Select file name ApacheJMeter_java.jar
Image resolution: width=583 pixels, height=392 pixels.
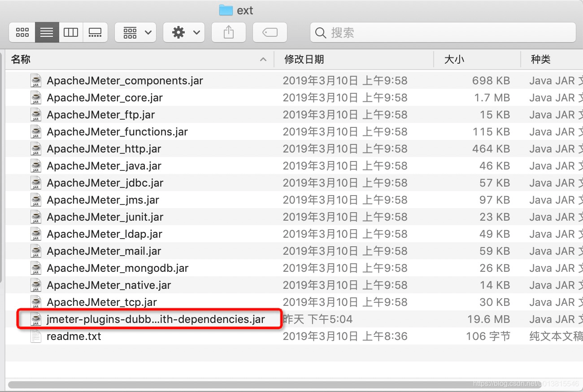(104, 166)
